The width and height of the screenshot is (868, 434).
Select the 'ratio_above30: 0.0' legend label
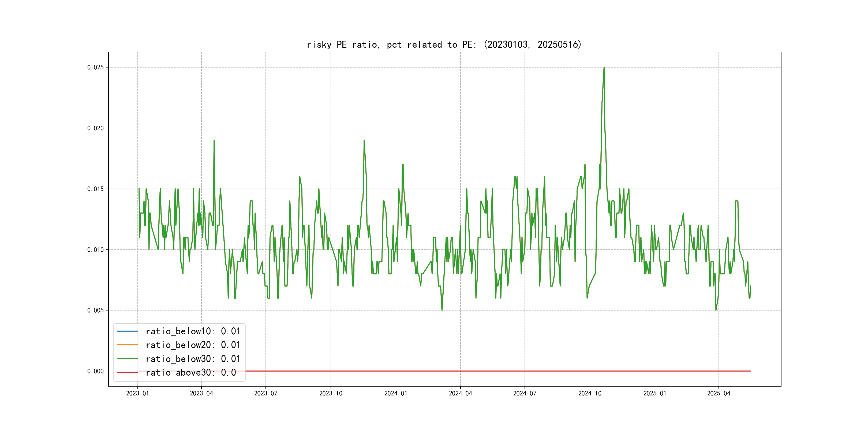[191, 372]
